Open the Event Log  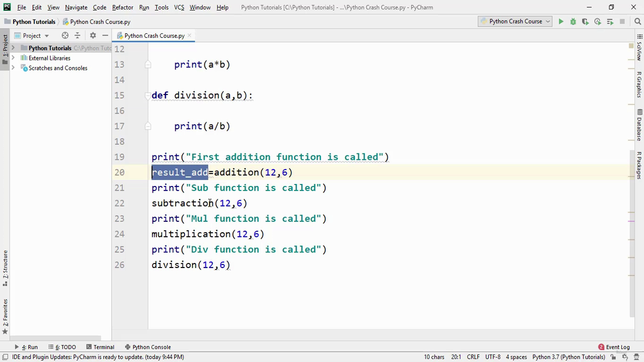point(614,347)
